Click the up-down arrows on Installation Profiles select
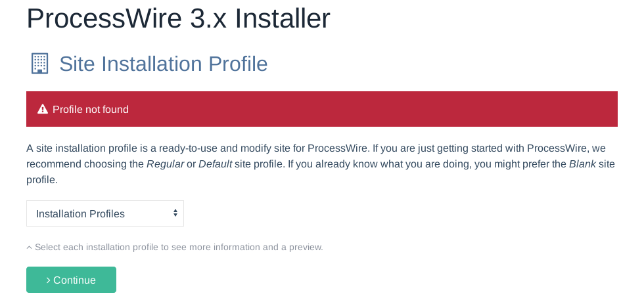644x306 pixels. tap(175, 213)
